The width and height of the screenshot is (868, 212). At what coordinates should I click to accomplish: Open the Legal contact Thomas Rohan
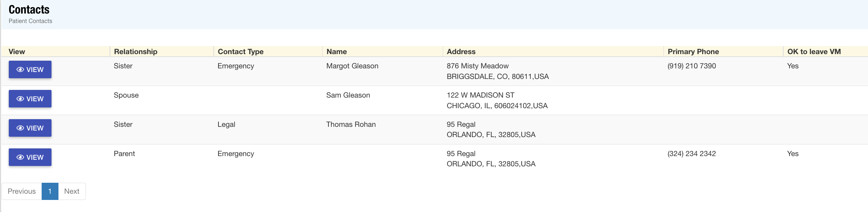tap(30, 128)
